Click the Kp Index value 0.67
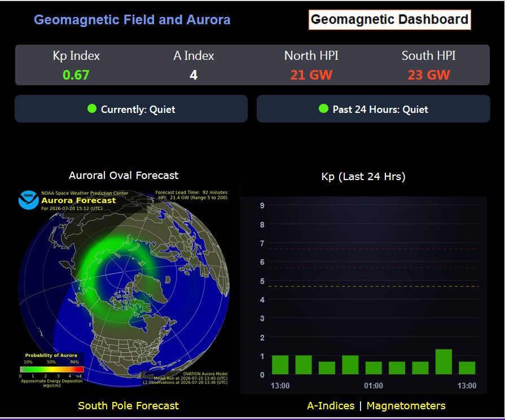Image resolution: width=505 pixels, height=420 pixels. [76, 75]
